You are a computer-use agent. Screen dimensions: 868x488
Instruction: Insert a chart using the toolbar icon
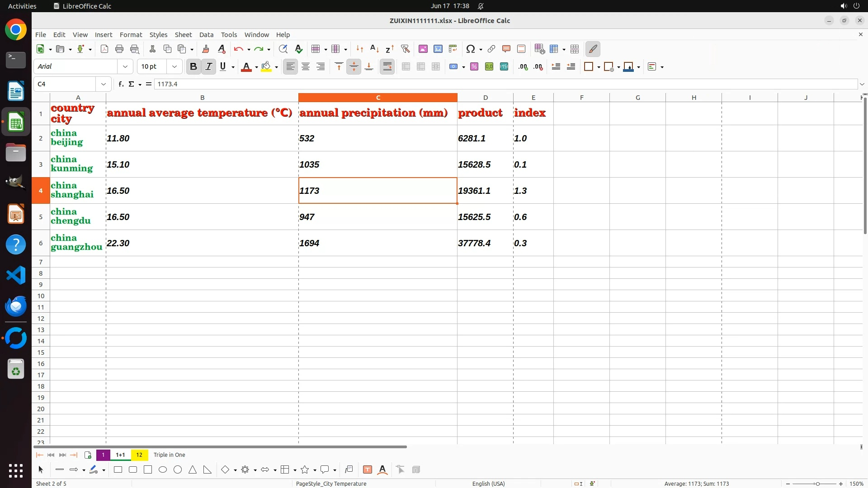tap(438, 49)
